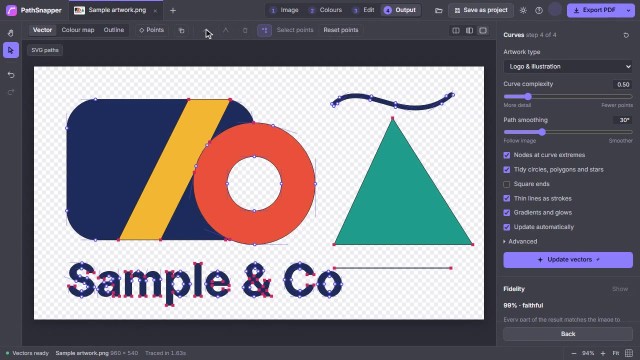The image size is (640, 360).
Task: Click the Update vectors button
Action: point(568,260)
